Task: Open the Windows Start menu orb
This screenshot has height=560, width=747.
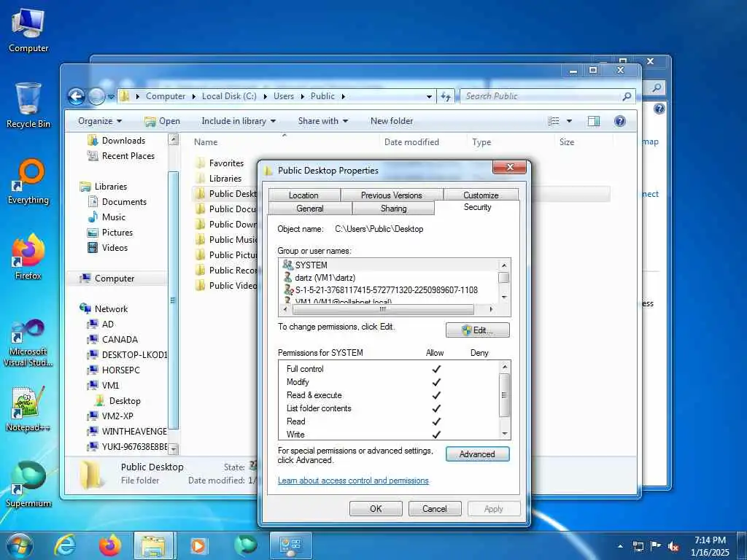Action: [x=19, y=545]
